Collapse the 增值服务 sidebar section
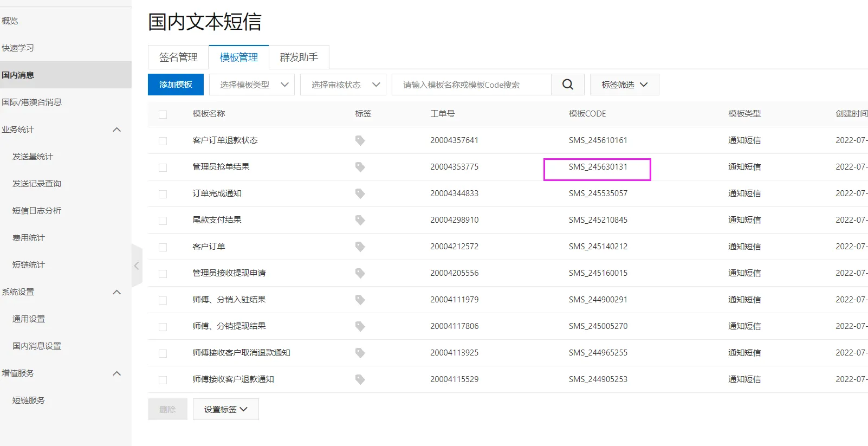 116,373
